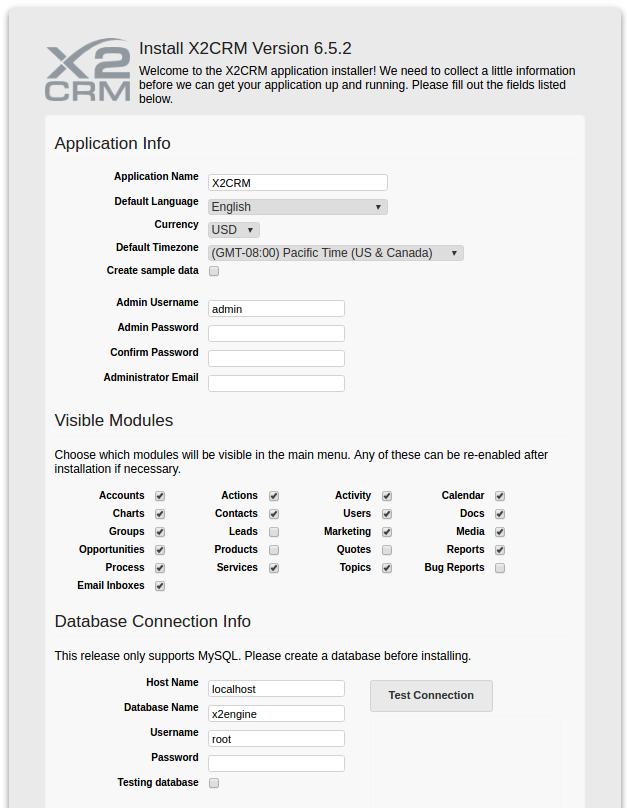
Task: Uncheck the Users module
Action: pos(387,514)
